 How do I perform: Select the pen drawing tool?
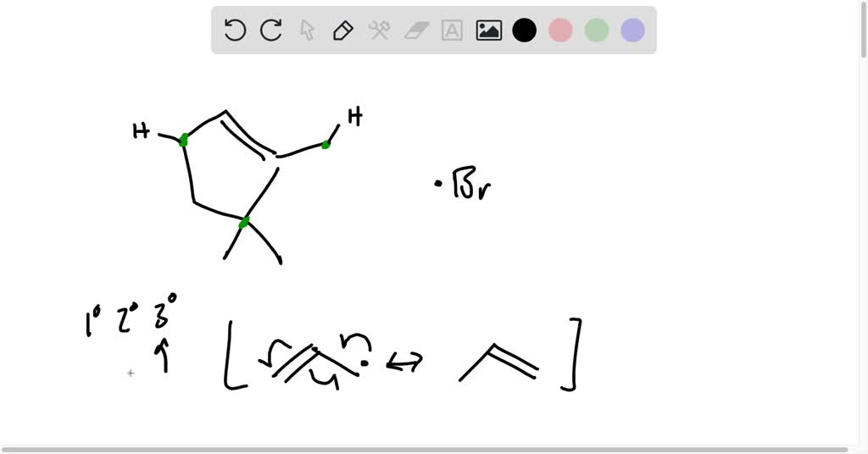point(343,30)
